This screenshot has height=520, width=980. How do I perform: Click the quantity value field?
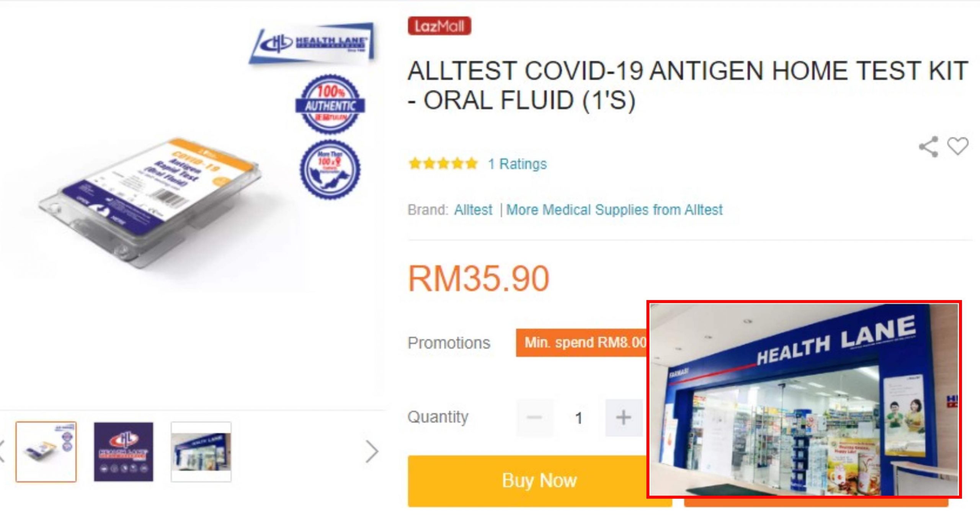579,417
